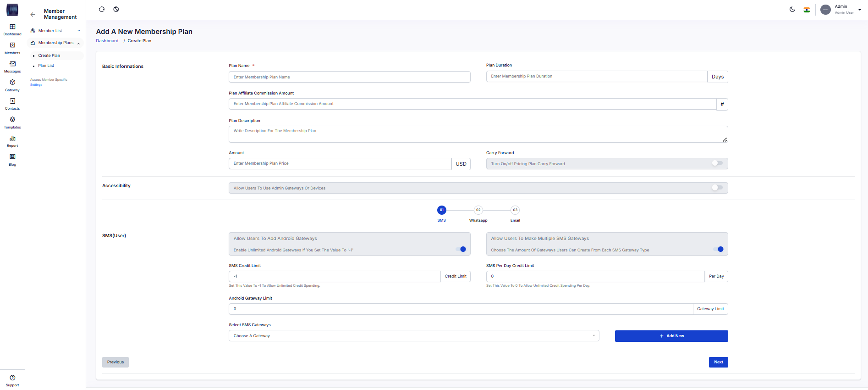Screen dimensions: 868x390
Task: Open Templates from the sidebar
Action: (x=12, y=120)
